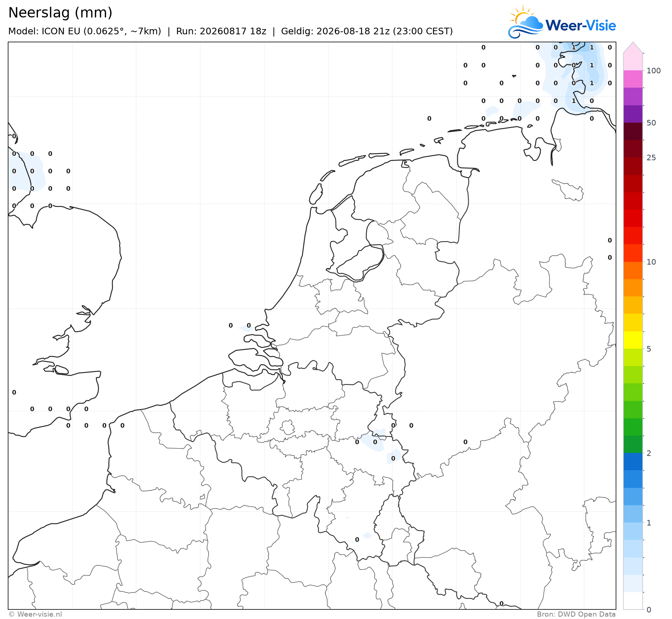
Task: Click the 100 tick label on scale
Action: [654, 71]
